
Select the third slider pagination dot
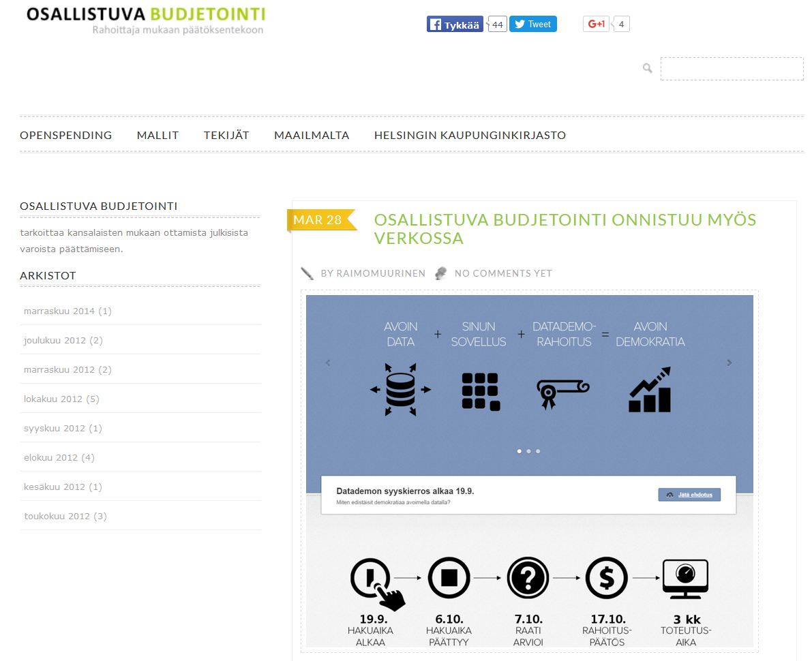point(538,451)
